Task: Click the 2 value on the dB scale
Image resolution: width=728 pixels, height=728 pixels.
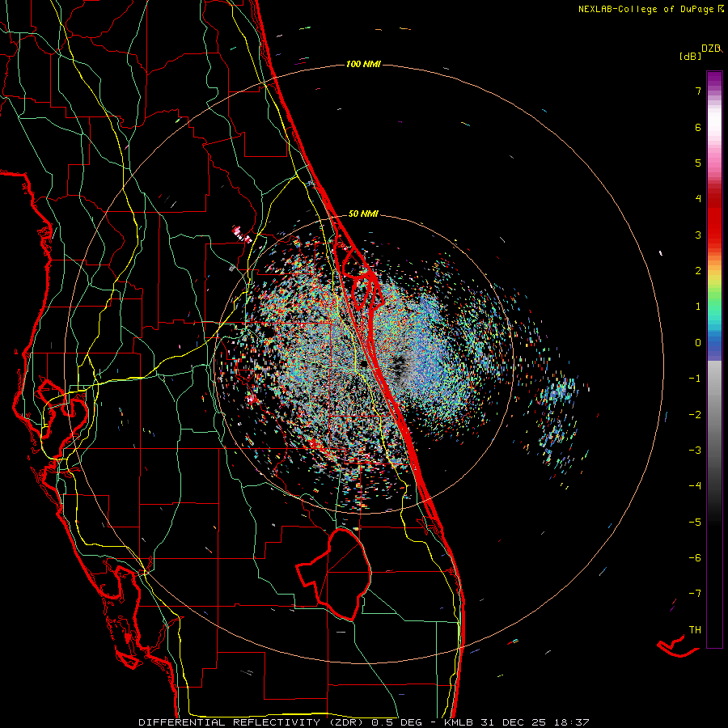Action: point(698,271)
